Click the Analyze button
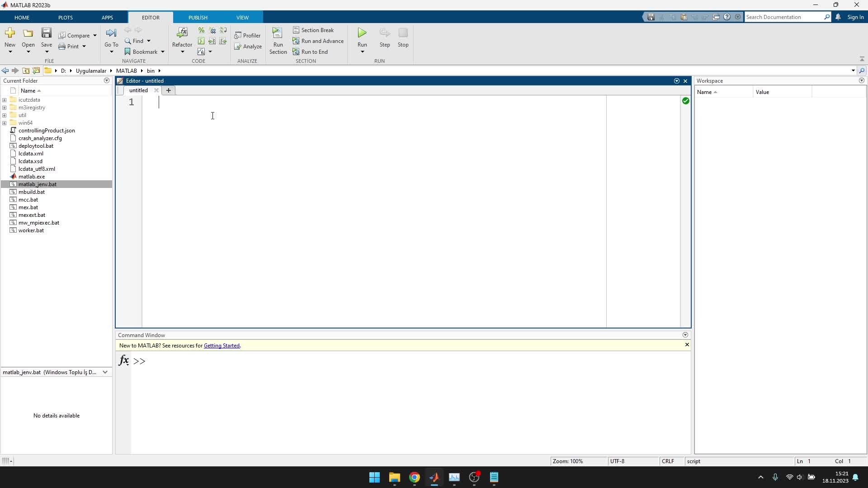868x488 pixels. [x=248, y=47]
